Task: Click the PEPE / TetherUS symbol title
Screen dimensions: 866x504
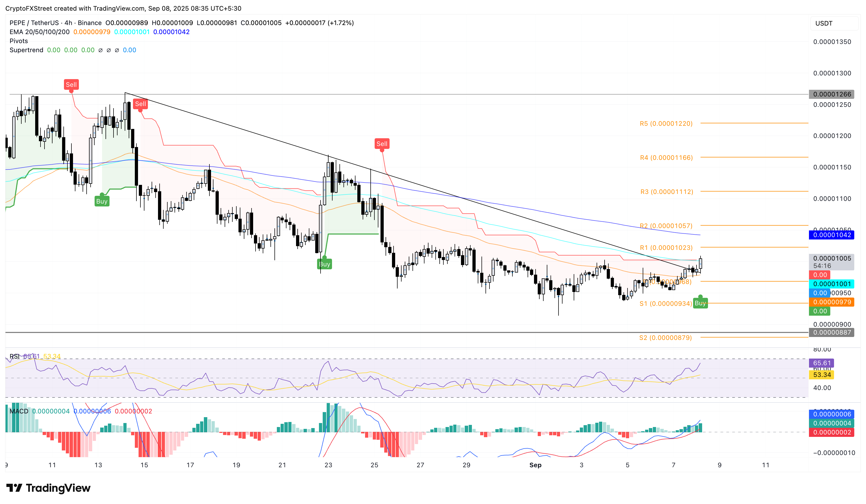Action: click(34, 23)
